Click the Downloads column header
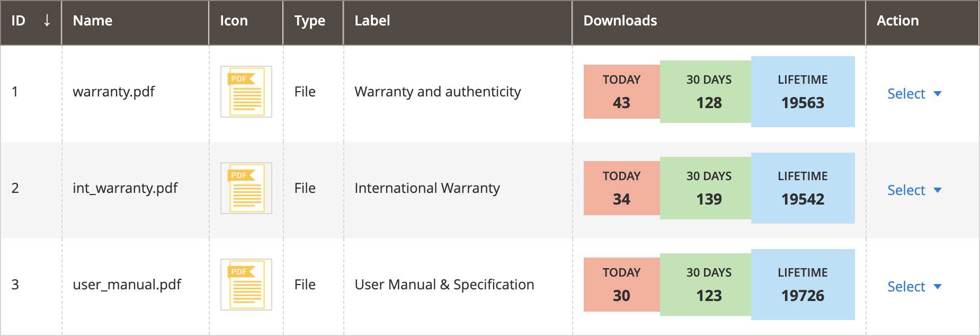 [620, 21]
